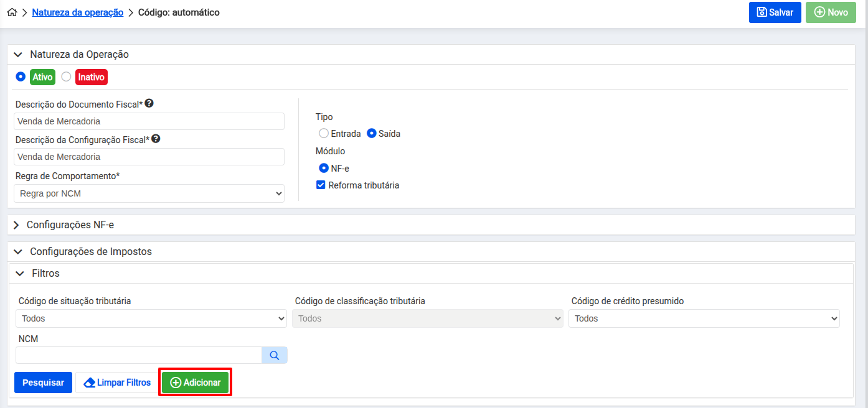This screenshot has height=408, width=868.
Task: Select the Inativo radio button
Action: [x=66, y=76]
